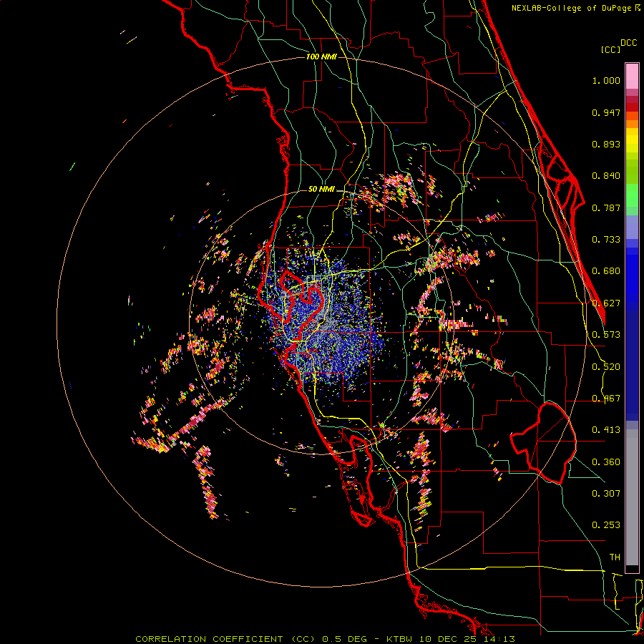Click the TH label on the legend

(614, 557)
